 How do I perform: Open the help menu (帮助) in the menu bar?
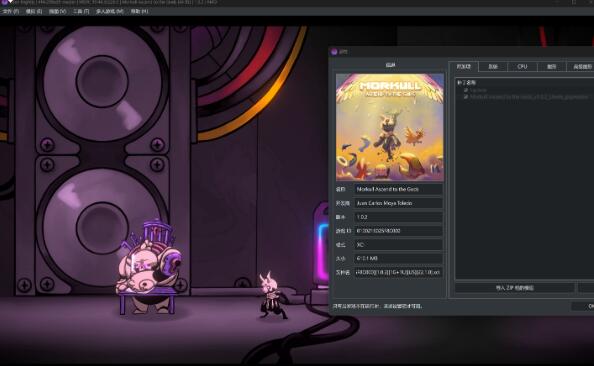click(x=139, y=11)
